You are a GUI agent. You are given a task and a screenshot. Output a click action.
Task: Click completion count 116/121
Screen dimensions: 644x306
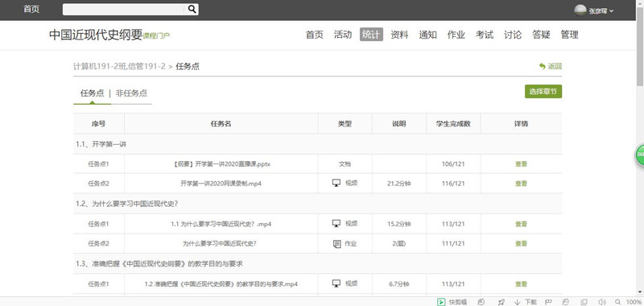tap(453, 184)
